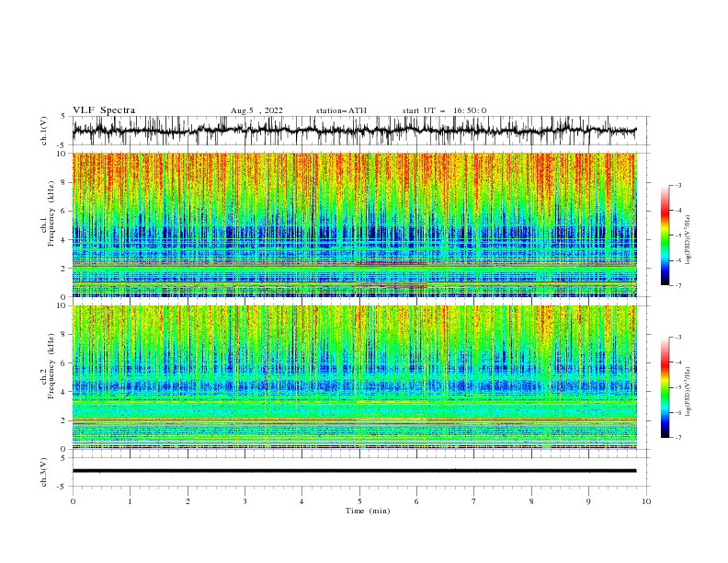
Task: Click the 'Time (min)' axis label
Action: click(x=368, y=511)
